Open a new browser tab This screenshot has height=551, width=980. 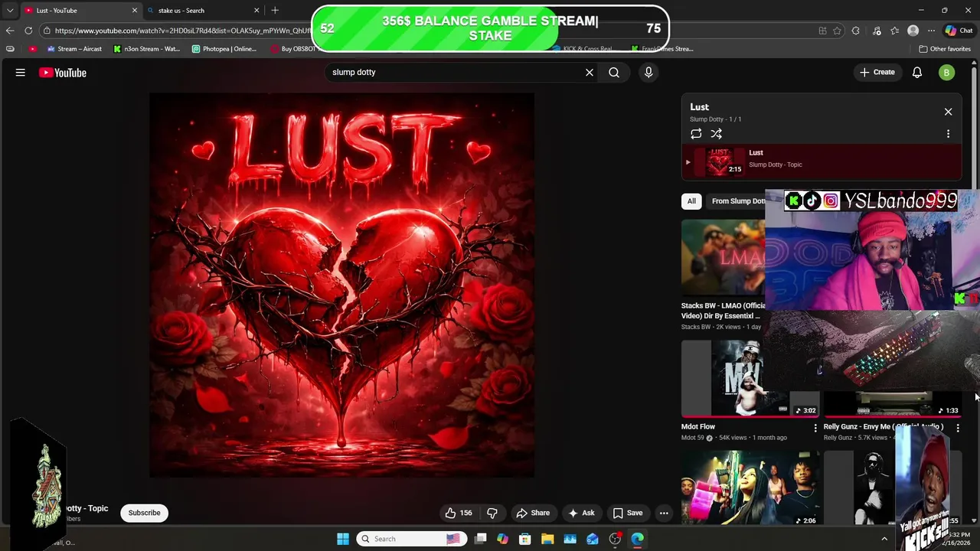tap(275, 11)
